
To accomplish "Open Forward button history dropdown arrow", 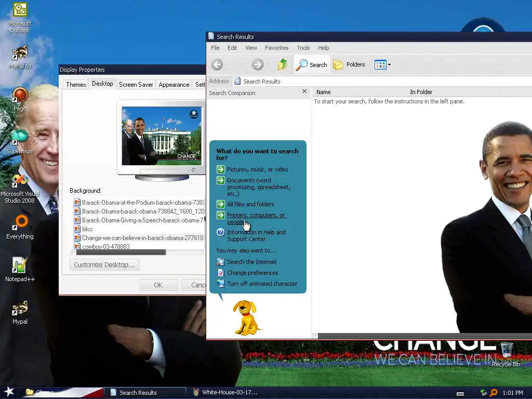I will 268,64.
